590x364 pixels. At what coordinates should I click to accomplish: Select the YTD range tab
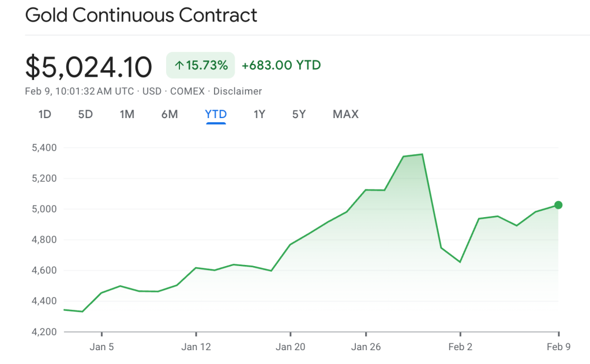[x=216, y=114]
